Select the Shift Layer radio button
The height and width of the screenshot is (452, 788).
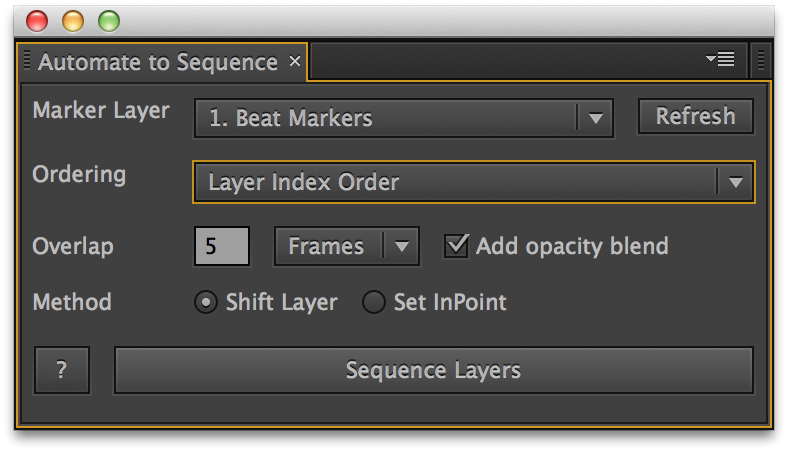pyautogui.click(x=207, y=303)
